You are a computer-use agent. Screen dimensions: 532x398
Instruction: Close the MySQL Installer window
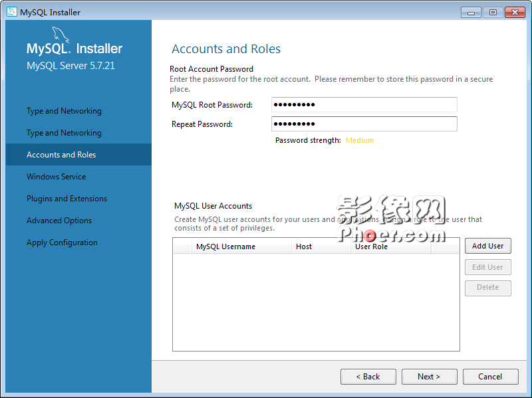515,13
